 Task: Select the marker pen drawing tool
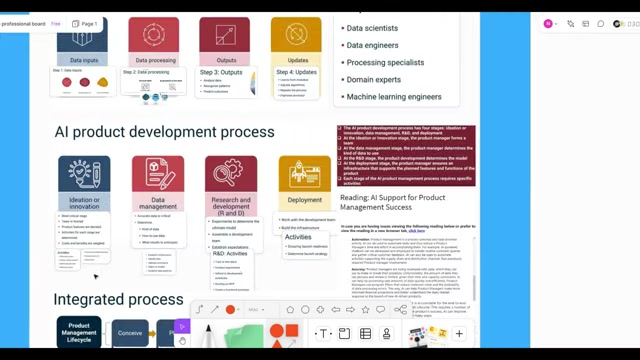point(208,335)
